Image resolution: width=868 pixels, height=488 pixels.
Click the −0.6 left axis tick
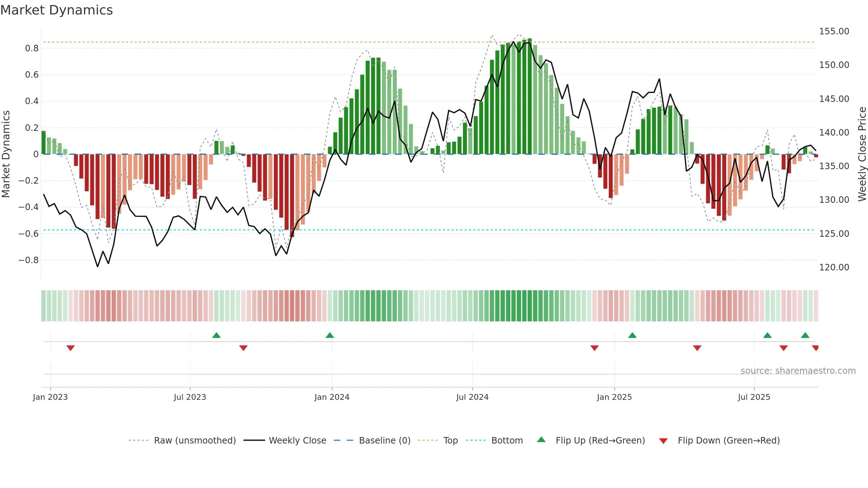[x=29, y=234]
